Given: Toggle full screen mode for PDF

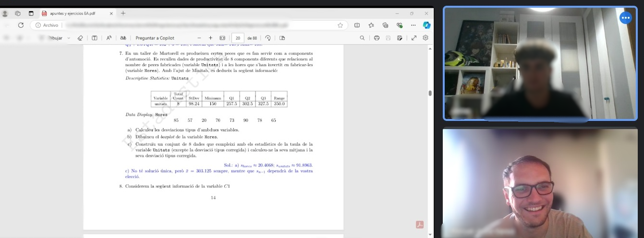Looking at the screenshot, I should (x=413, y=38).
